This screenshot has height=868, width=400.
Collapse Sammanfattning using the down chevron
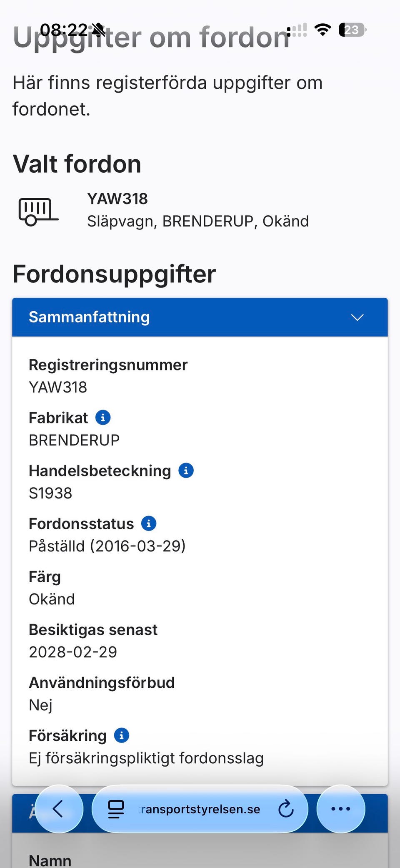click(357, 317)
